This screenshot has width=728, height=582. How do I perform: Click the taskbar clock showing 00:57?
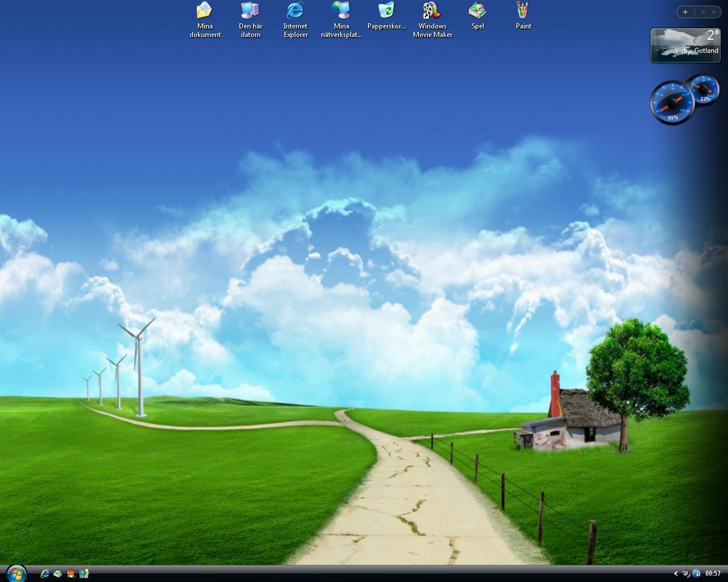point(713,573)
